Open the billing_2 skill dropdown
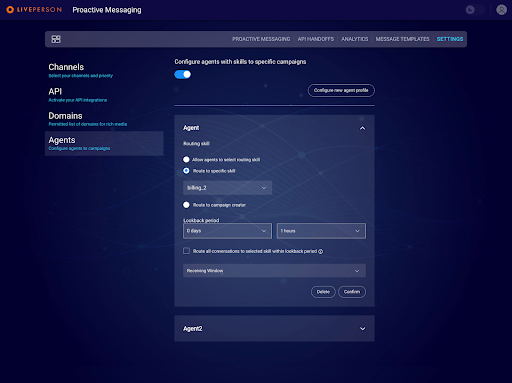The height and width of the screenshot is (383, 512). [227, 188]
